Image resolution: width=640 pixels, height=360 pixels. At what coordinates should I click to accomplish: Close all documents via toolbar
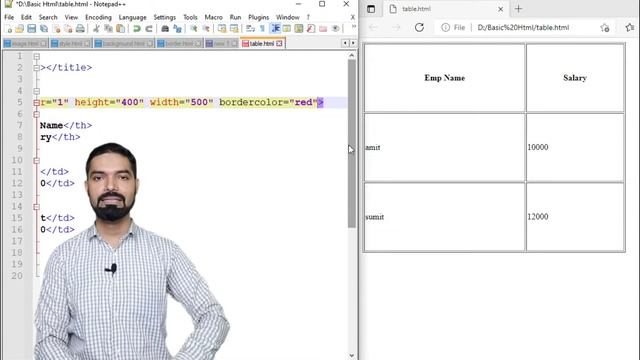pos(68,29)
